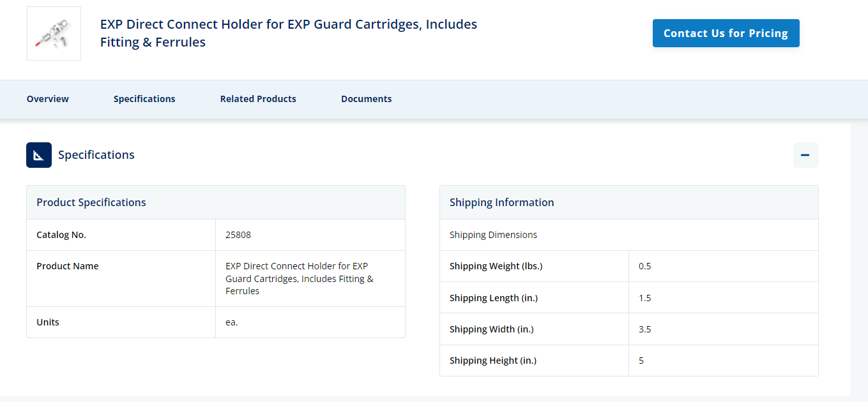Click the Product Name value text
This screenshot has height=402, width=868.
(x=300, y=278)
